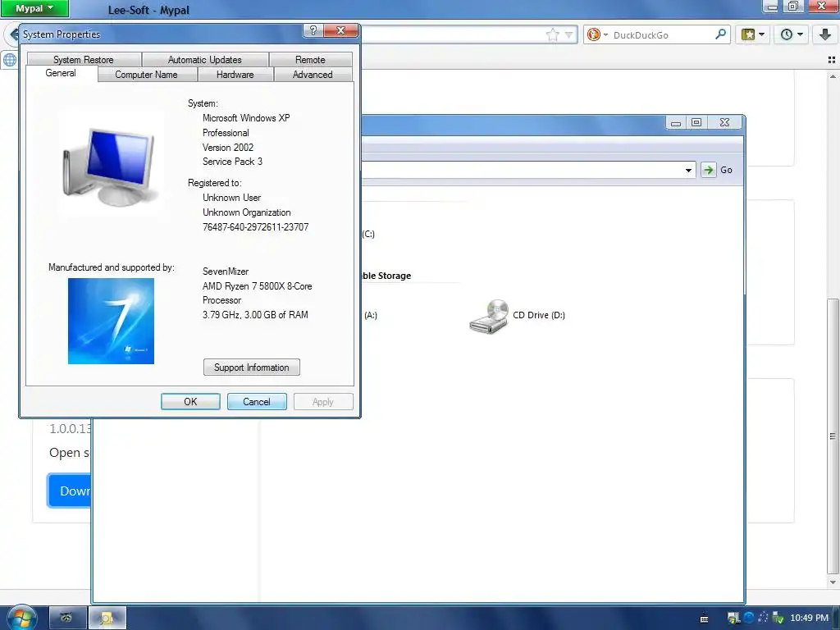840x630 pixels.
Task: Click the Mypal page vertical scrollbar thumb
Action: coord(833,436)
